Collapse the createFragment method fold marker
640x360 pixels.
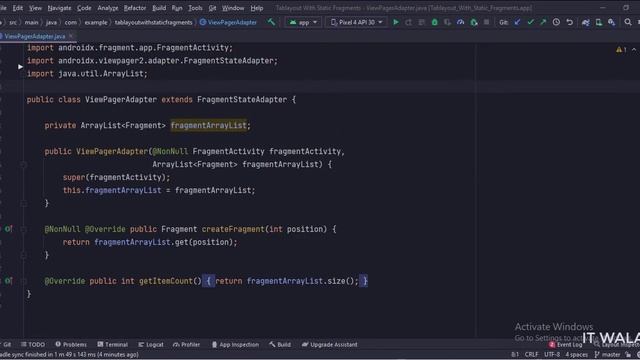[x=24, y=229]
